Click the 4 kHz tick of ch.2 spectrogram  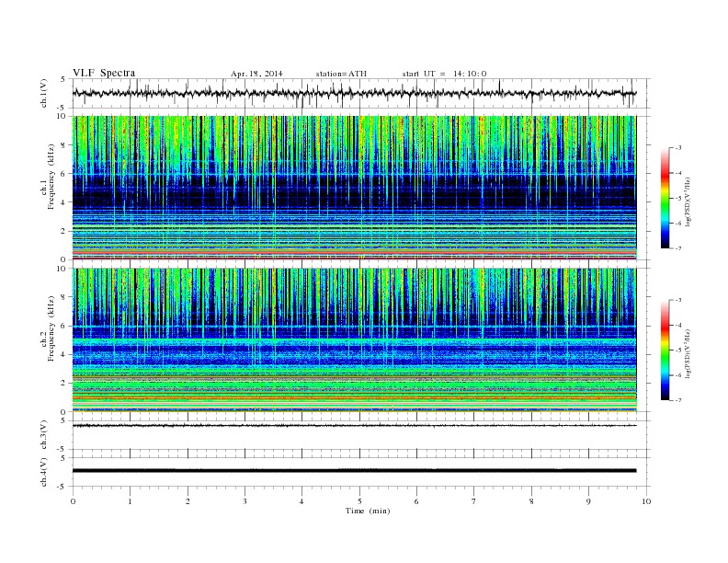point(63,354)
